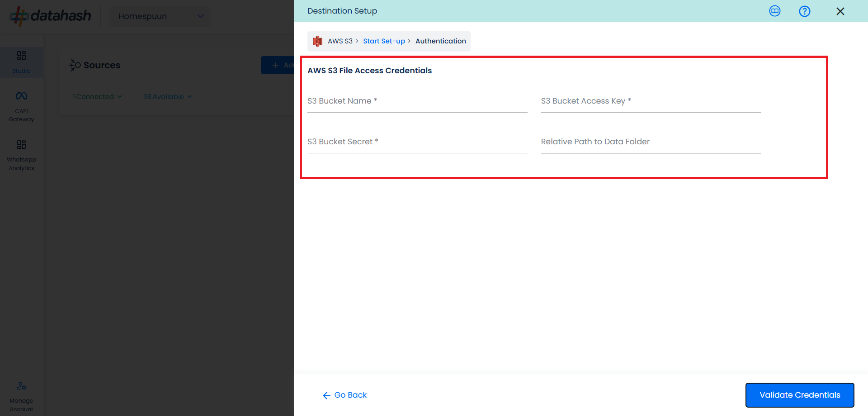The width and height of the screenshot is (868, 418).
Task: Open Whatsapp Analytics in the sidebar
Action: click(21, 156)
